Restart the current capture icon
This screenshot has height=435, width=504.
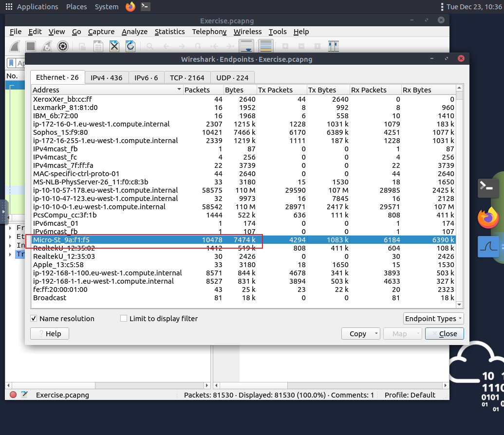tap(47, 46)
